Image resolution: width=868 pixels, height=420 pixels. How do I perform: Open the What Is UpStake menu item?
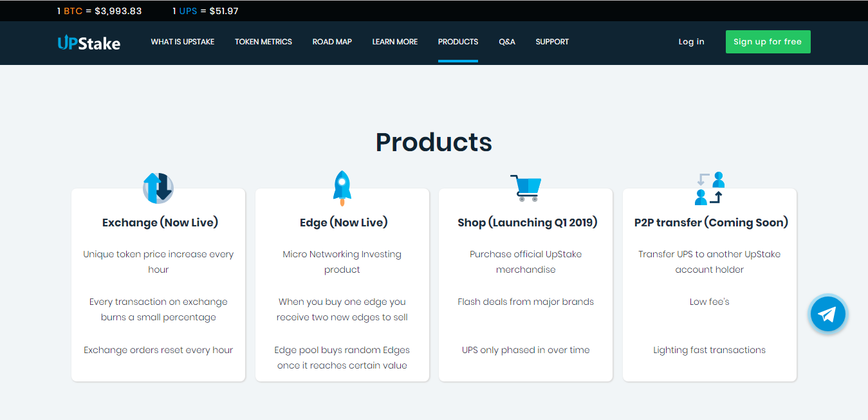[183, 42]
